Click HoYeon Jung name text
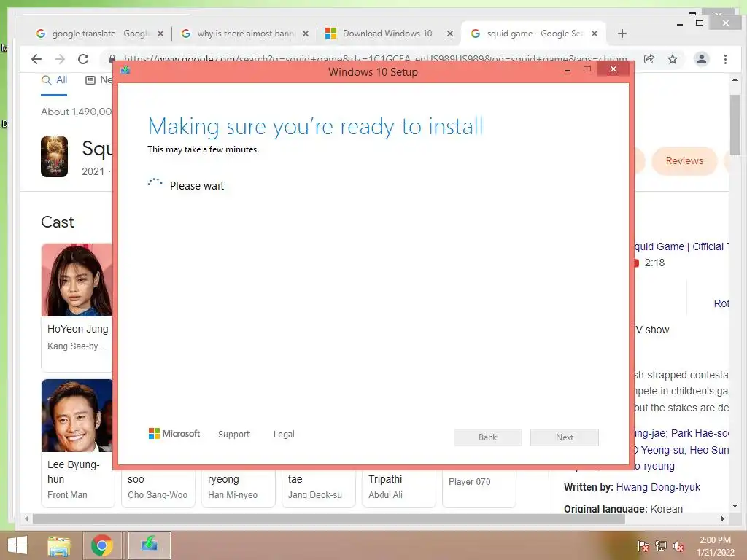This screenshot has height=560, width=747. click(x=77, y=329)
